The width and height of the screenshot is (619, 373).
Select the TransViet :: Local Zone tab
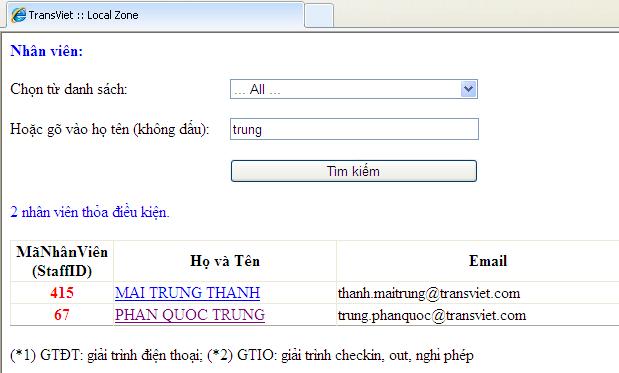coord(155,15)
